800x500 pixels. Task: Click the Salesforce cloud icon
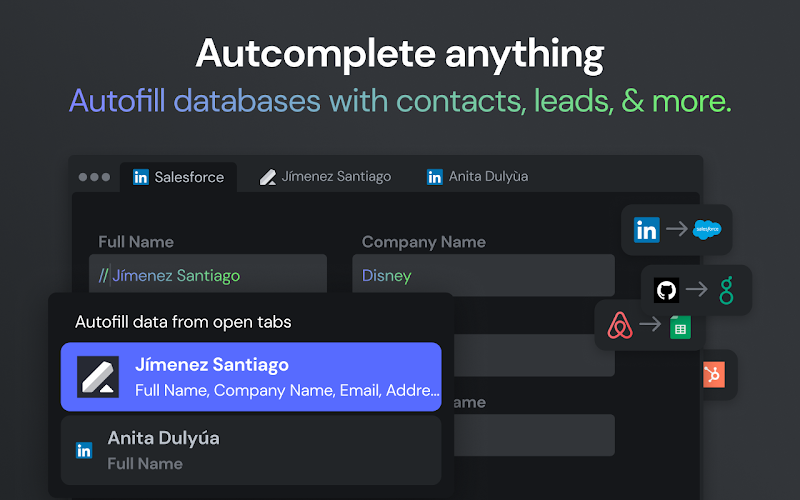point(707,230)
